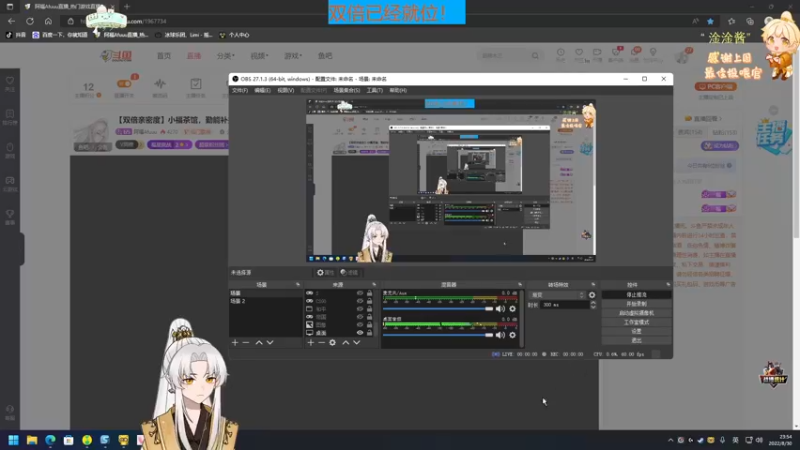Open the 分类 dropdown in browser site navigation
This screenshot has height=450, width=800.
pos(226,56)
